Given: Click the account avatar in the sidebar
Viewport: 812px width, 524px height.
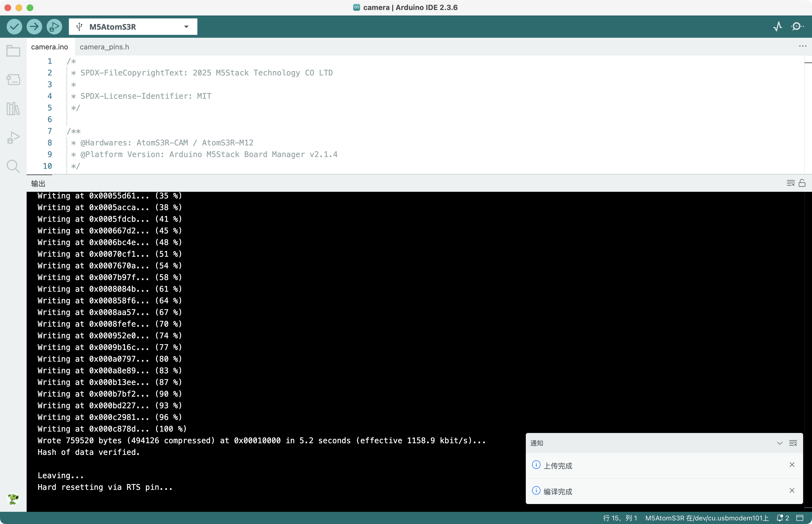Looking at the screenshot, I should [x=13, y=499].
